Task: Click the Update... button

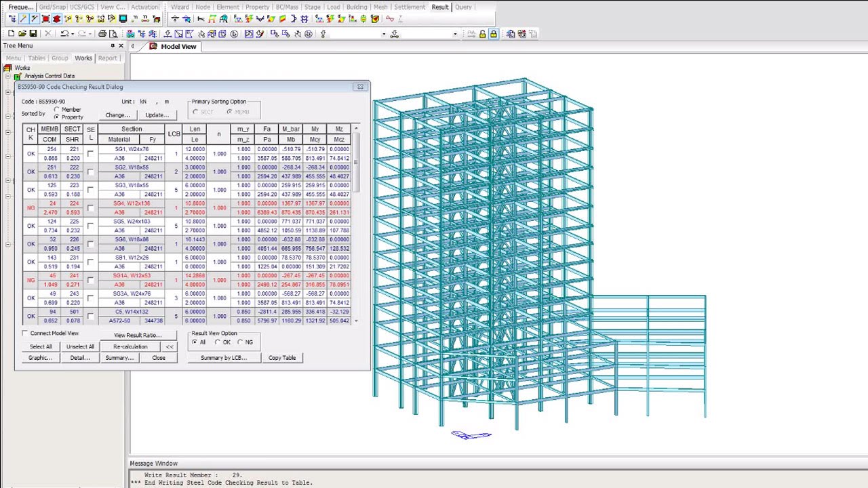Action: click(x=157, y=115)
